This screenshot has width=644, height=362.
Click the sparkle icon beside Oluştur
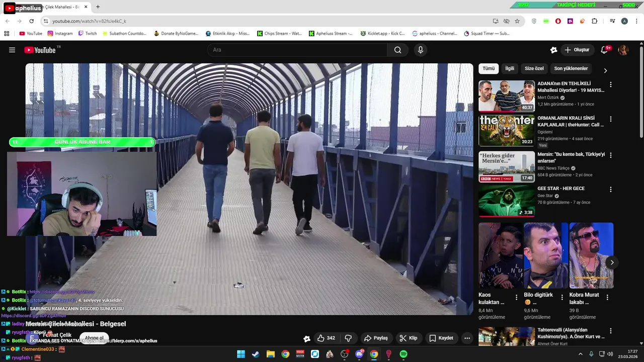(x=553, y=50)
